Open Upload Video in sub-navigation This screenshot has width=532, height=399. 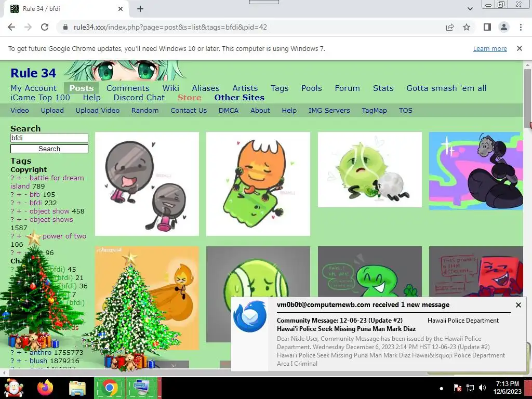pos(97,110)
